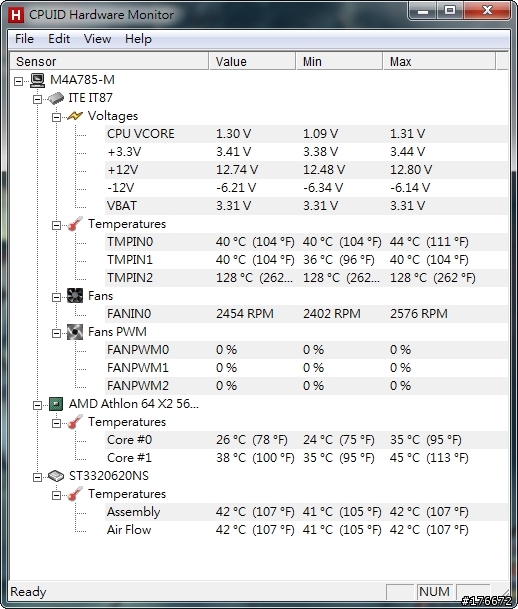This screenshot has height=609, width=518.
Task: Click the CPUID Hardware Monitor title bar icon
Action: (x=16, y=15)
